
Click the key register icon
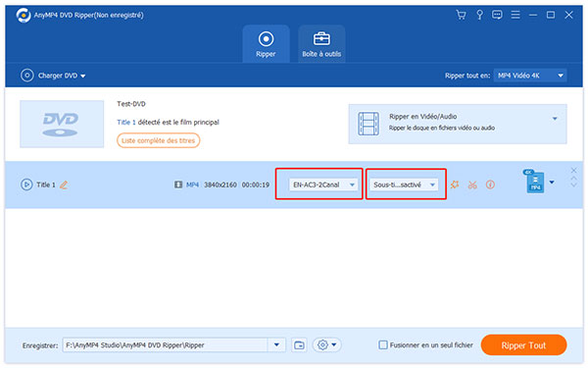tap(479, 15)
